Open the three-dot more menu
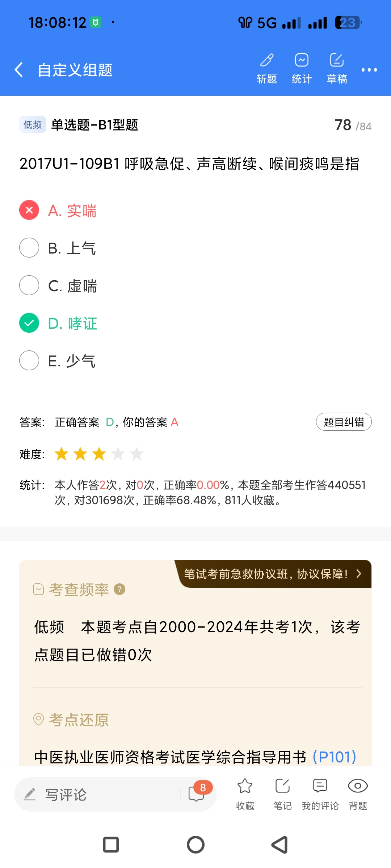Screen dimensions: 391x868 (x=369, y=69)
